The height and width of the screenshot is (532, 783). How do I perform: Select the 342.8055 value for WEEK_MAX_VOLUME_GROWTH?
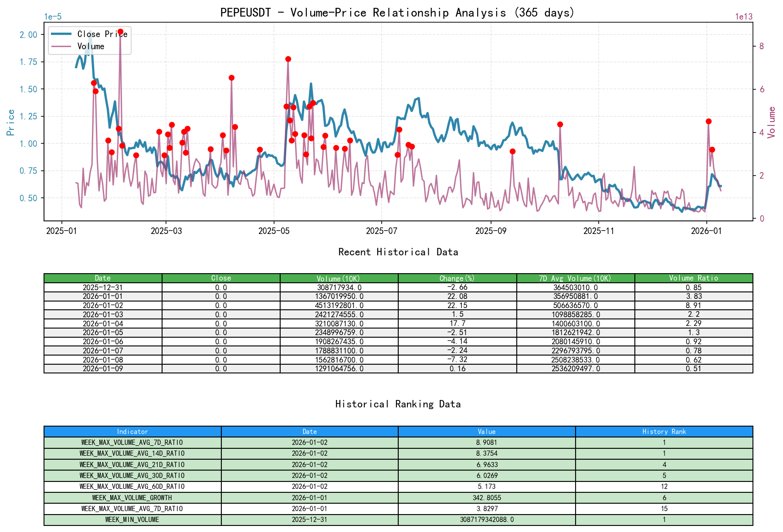486,498
